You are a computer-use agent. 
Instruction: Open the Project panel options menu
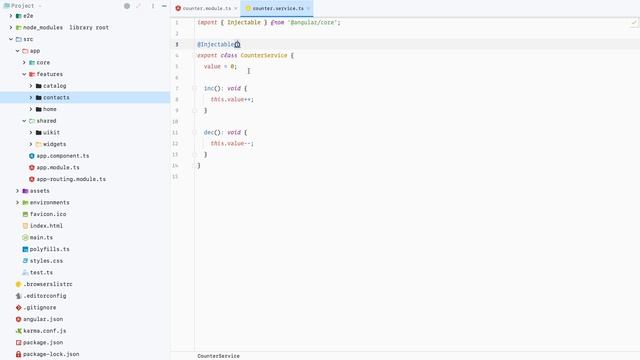pos(153,6)
